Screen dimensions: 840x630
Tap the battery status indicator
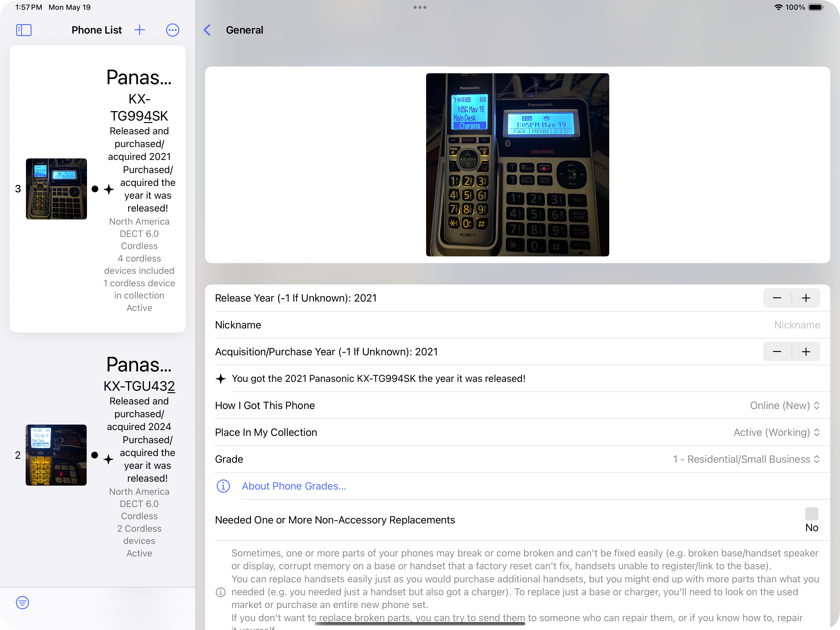coord(816,7)
